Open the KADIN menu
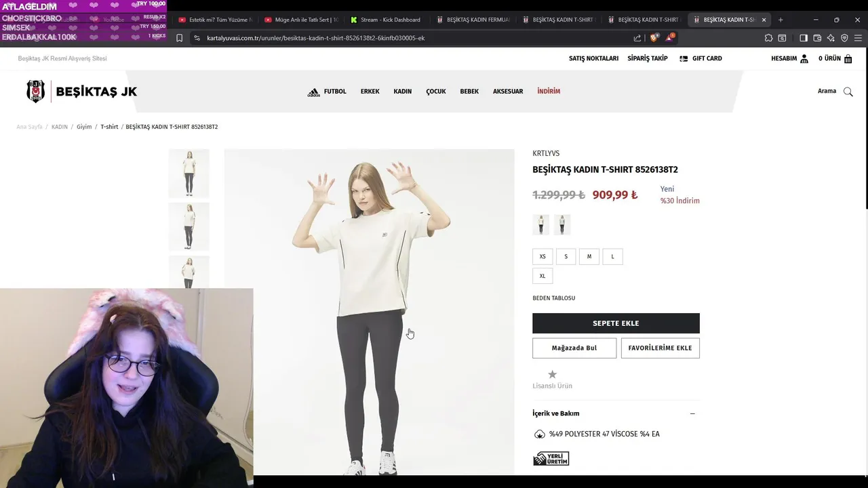868x488 pixels. click(x=403, y=91)
